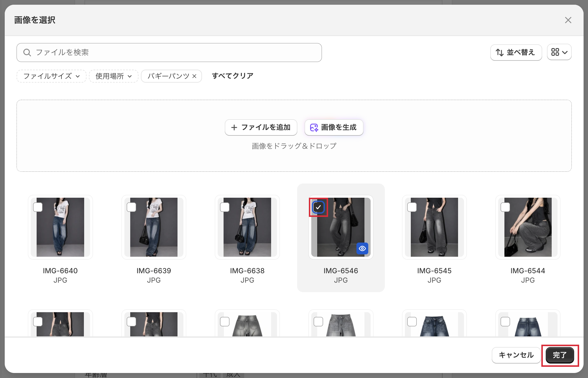Select the IMG-6545 thumbnail
This screenshot has width=588, height=378.
point(434,227)
